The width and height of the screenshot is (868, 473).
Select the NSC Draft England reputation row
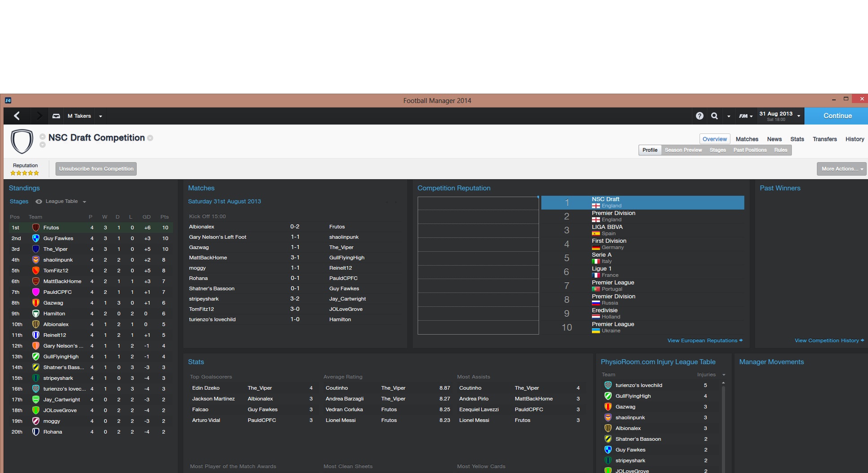pos(643,202)
